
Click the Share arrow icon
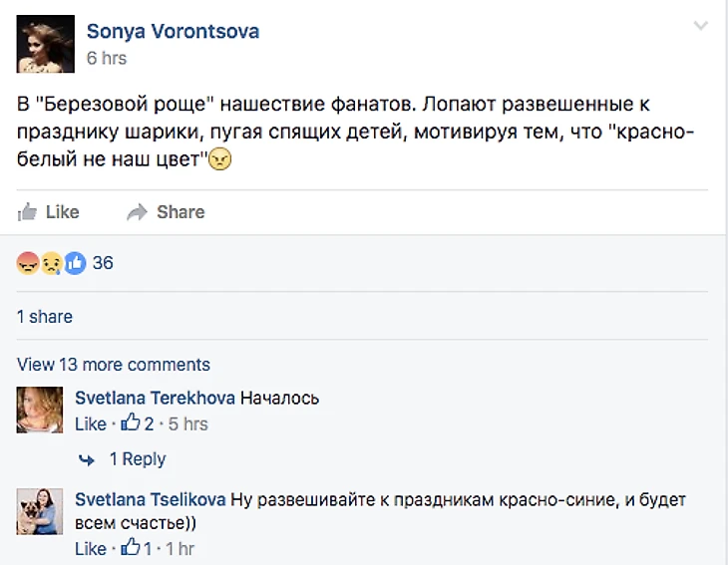point(138,211)
